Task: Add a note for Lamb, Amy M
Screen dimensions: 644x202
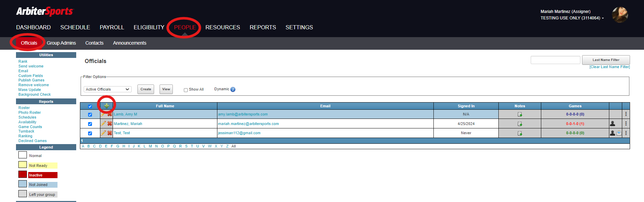Action: click(520, 114)
